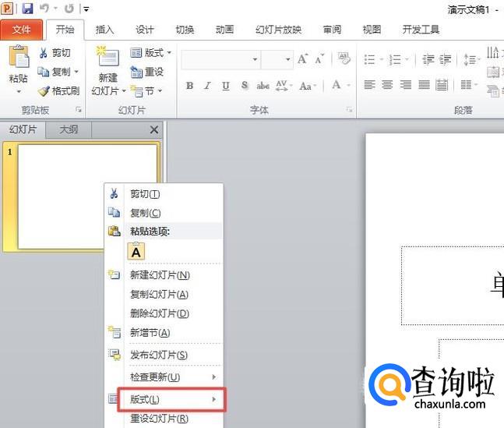Open the ribbon 版式 layout dropdown
This screenshot has width=504, height=428.
[150, 52]
